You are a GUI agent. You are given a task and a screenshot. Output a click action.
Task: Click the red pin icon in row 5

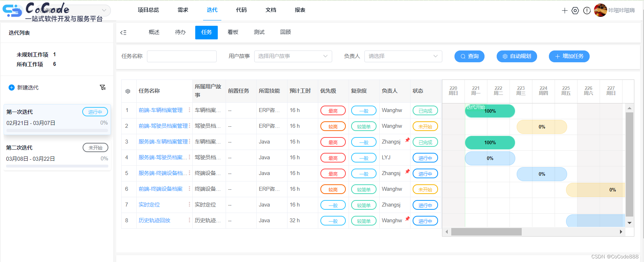click(x=407, y=171)
